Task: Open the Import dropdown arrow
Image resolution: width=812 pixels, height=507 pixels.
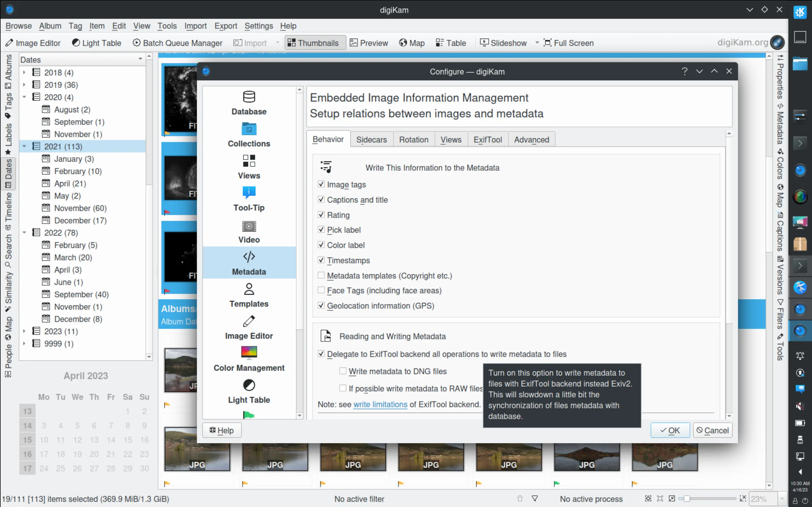Action: 277,43
